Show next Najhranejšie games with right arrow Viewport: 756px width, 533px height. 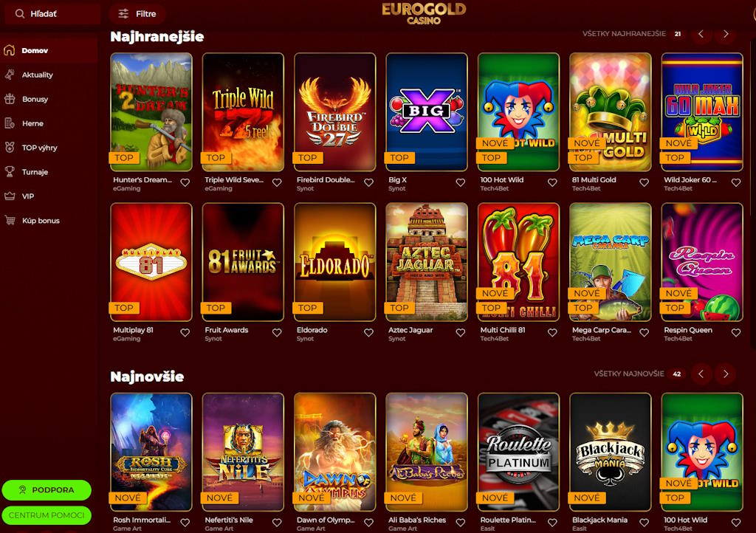click(x=726, y=34)
